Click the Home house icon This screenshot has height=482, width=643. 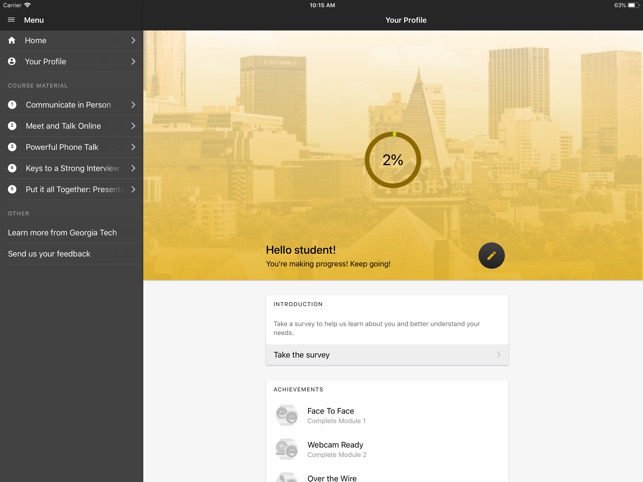[x=12, y=41]
